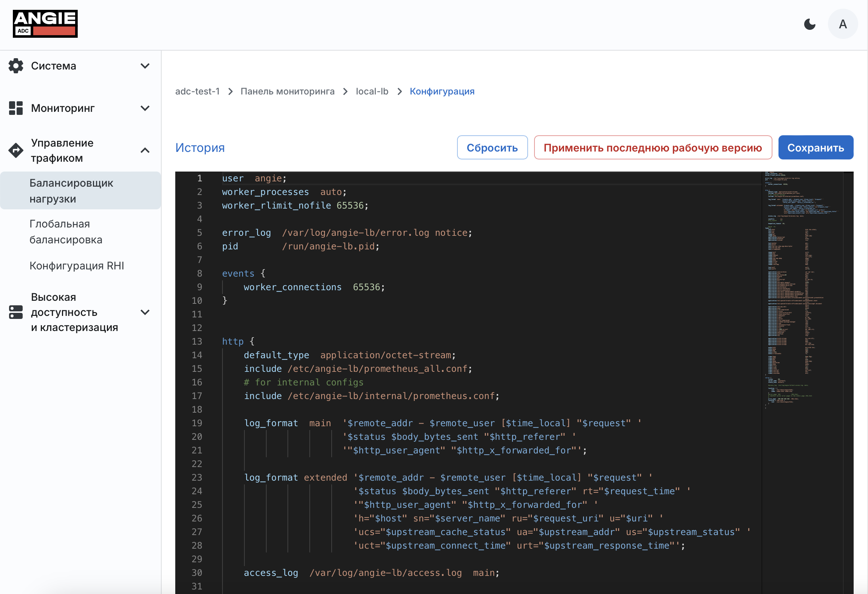Click the Высокая доступность server icon

[x=16, y=312]
